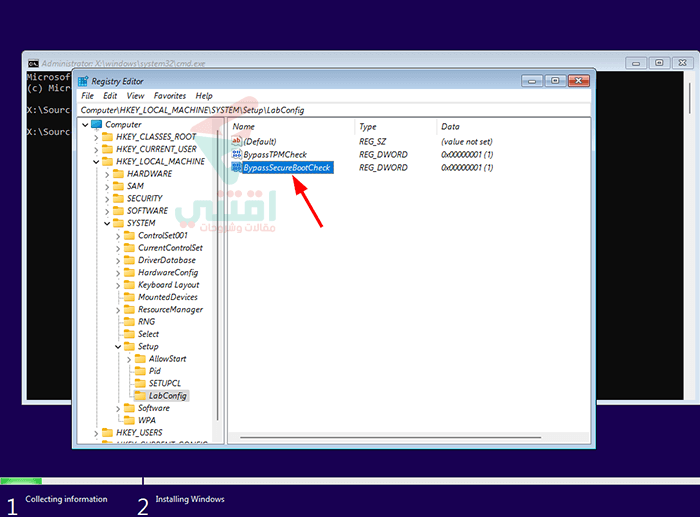Select the Software key under SYSTEM
The width and height of the screenshot is (700, 517).
tap(154, 408)
